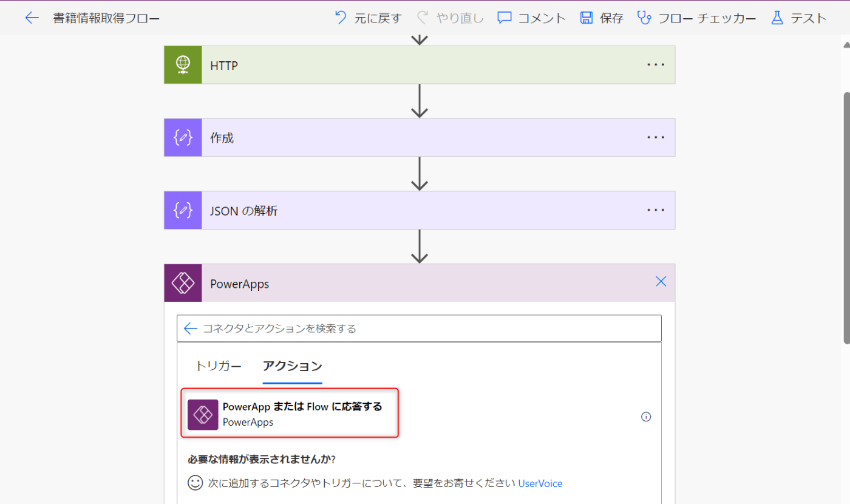Select the flow title 書籍情報取得フロー
This screenshot has height=504, width=850.
pos(106,18)
